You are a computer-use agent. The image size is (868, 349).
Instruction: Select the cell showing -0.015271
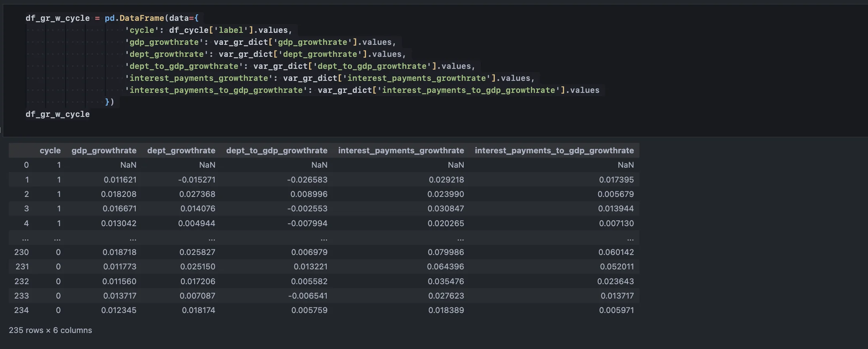click(x=197, y=180)
